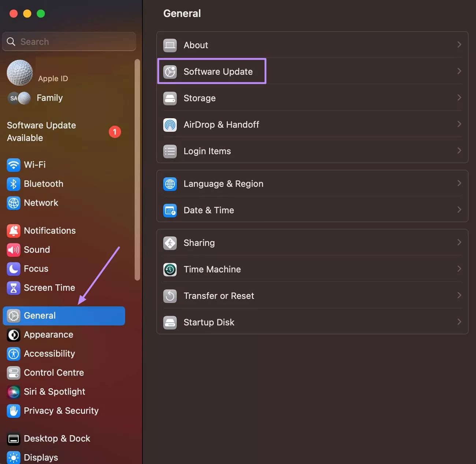Viewport: 476px width, 464px height.
Task: Click the Screen Time hourglass icon
Action: point(14,288)
